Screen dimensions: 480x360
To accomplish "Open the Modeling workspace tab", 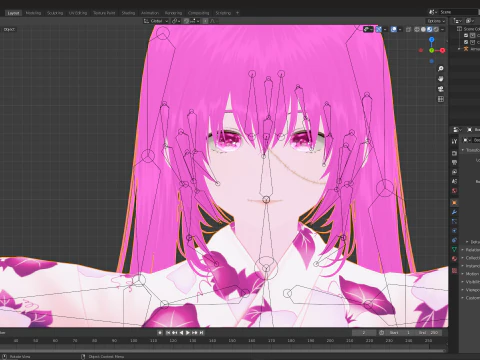I will [x=33, y=13].
